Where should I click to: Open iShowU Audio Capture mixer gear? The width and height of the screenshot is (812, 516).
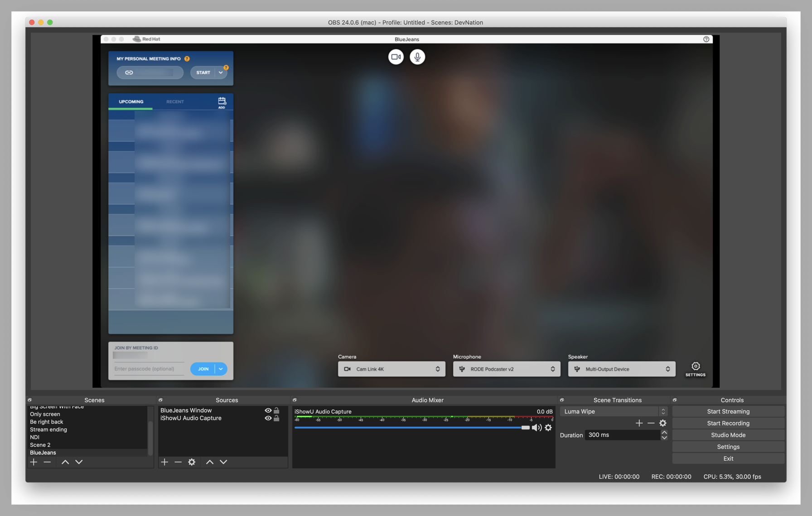coord(548,428)
